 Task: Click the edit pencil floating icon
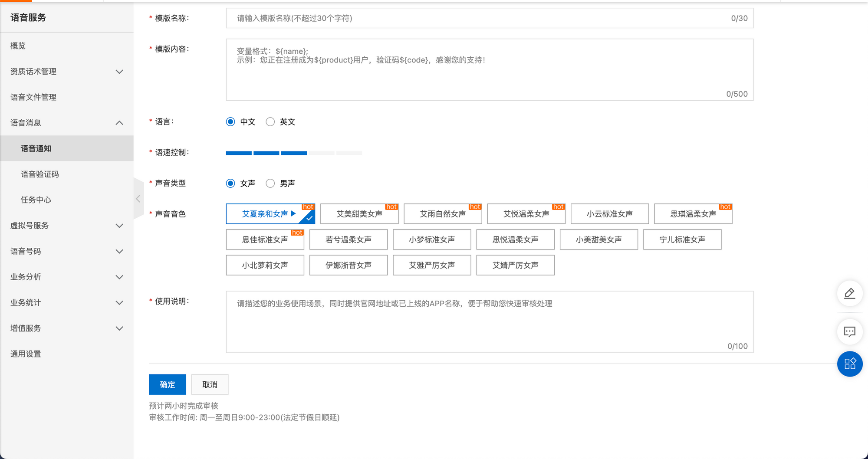point(849,294)
